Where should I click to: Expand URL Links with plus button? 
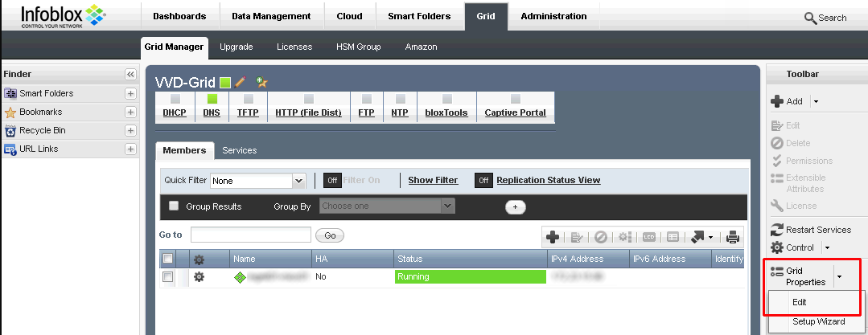pos(130,149)
